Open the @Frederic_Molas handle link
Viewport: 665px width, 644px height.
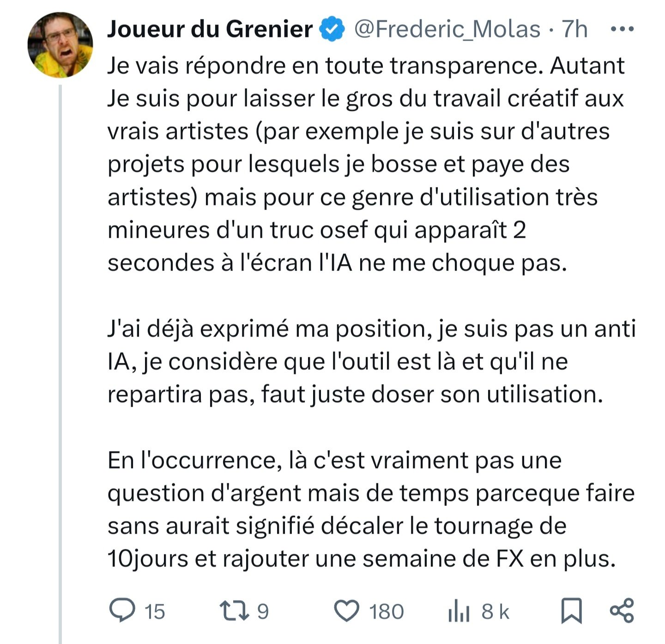tap(447, 30)
